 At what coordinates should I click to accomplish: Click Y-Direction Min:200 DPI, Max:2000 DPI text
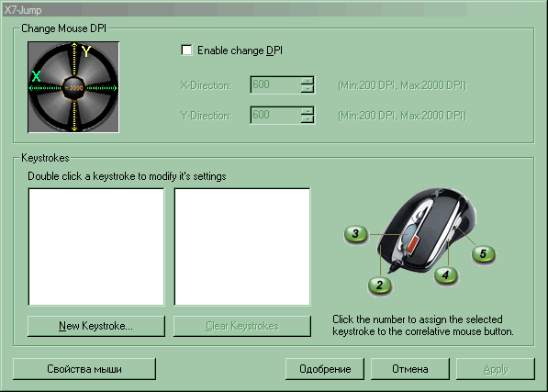pos(402,116)
